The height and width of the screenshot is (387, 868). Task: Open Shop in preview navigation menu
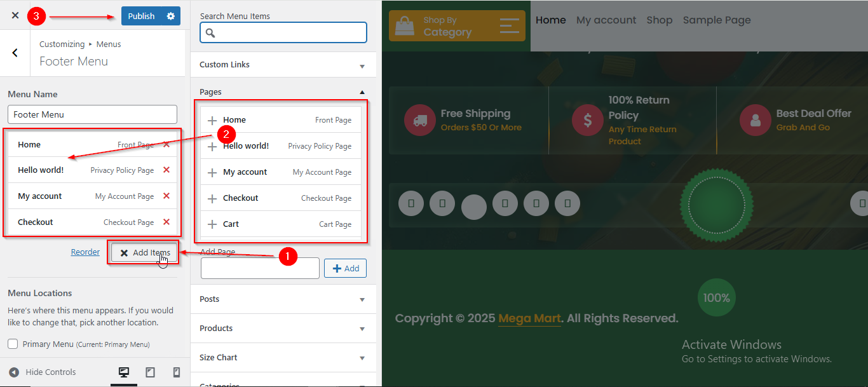click(x=659, y=20)
